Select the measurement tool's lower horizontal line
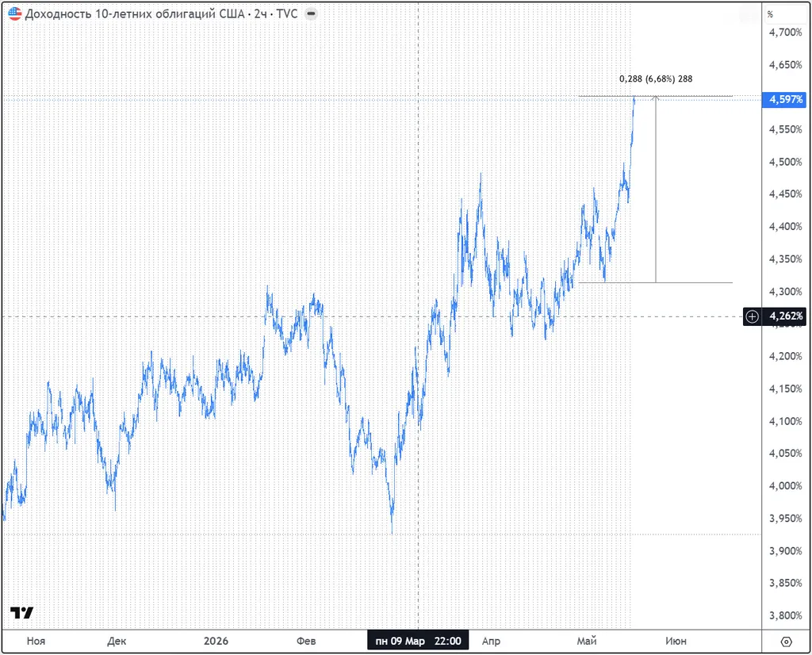Viewport: 812px width, 655px height. pos(656,283)
